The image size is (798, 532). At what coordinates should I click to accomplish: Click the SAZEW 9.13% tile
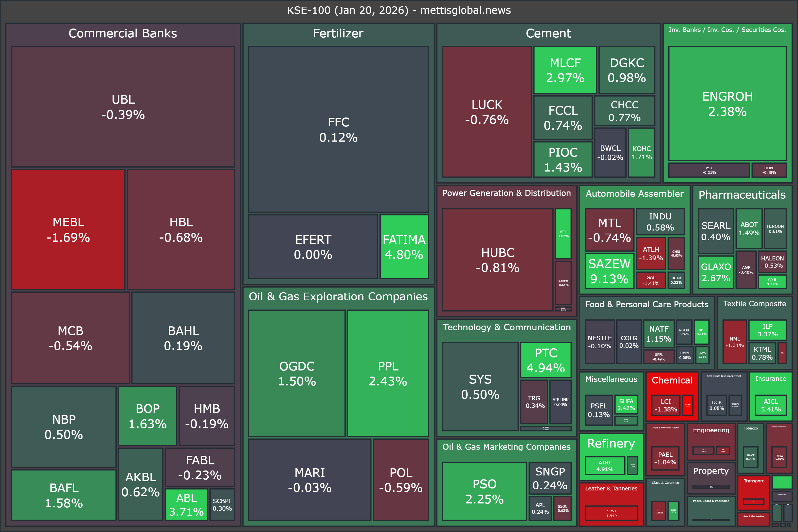point(609,271)
